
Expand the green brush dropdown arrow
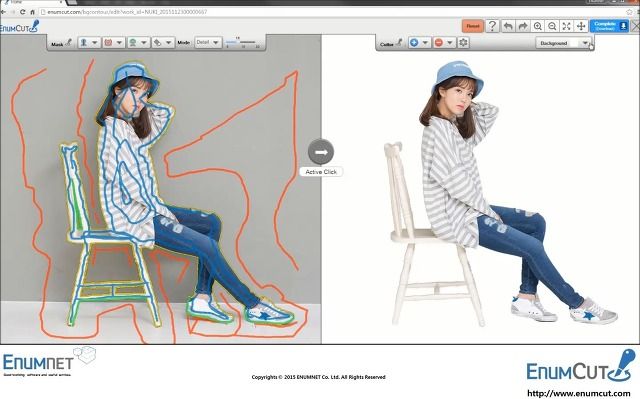point(144,42)
